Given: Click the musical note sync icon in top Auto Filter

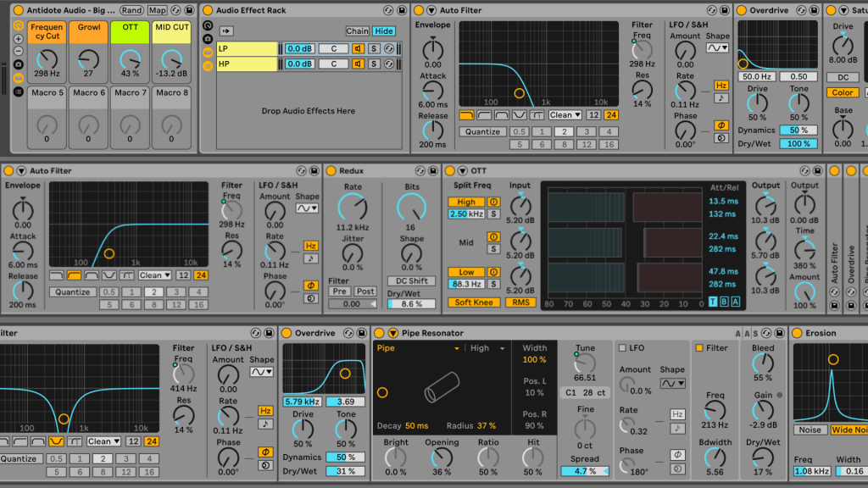Looking at the screenshot, I should 721,98.
